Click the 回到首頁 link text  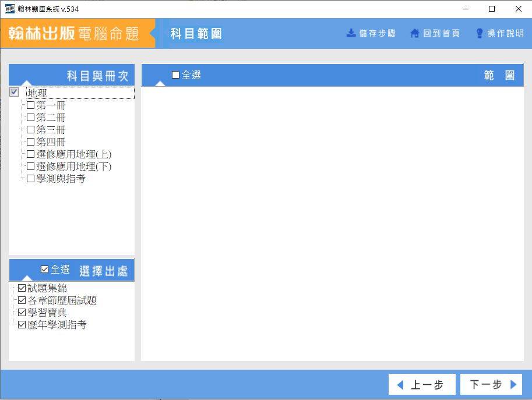point(442,33)
